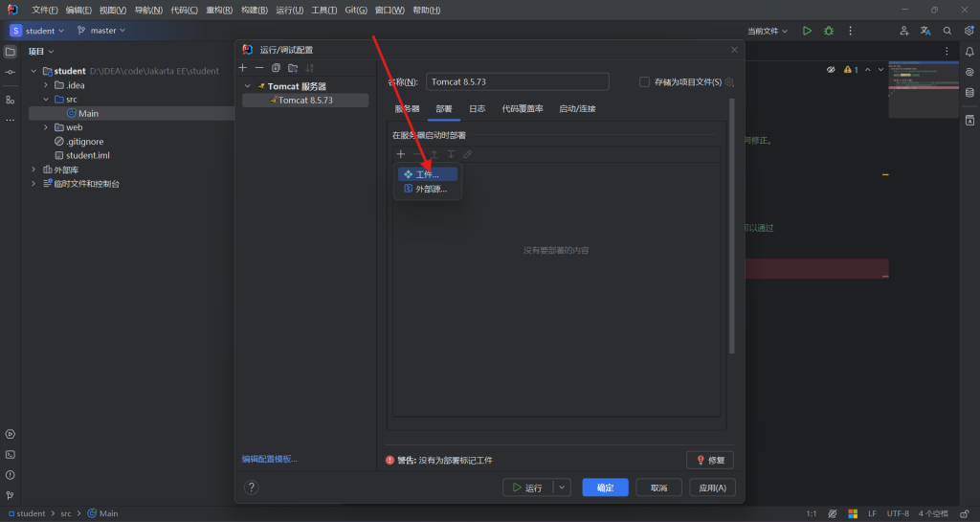Open the Services tool window icon
980x522 pixels.
click(x=10, y=434)
